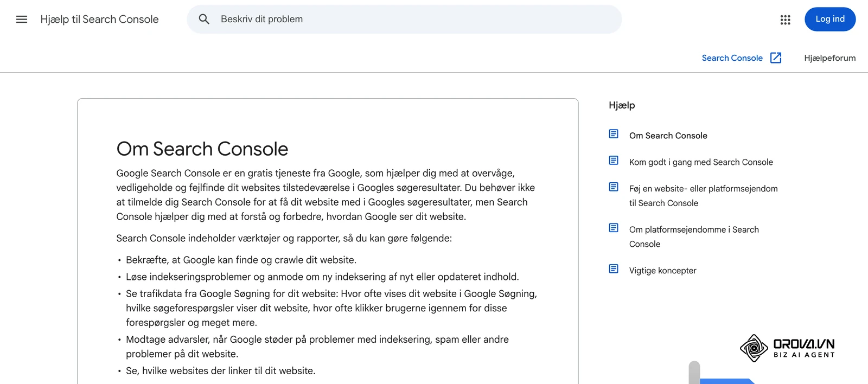
Task: Open Kom godt i gang med Search Console
Action: [701, 162]
